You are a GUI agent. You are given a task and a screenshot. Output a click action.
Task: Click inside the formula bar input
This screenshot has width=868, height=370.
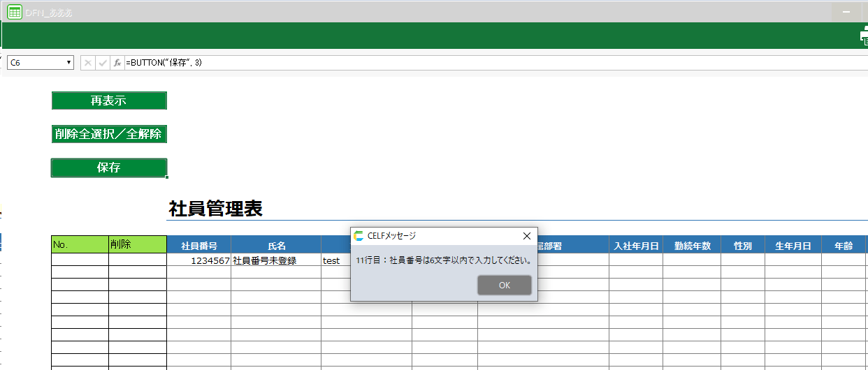pyautogui.click(x=489, y=63)
